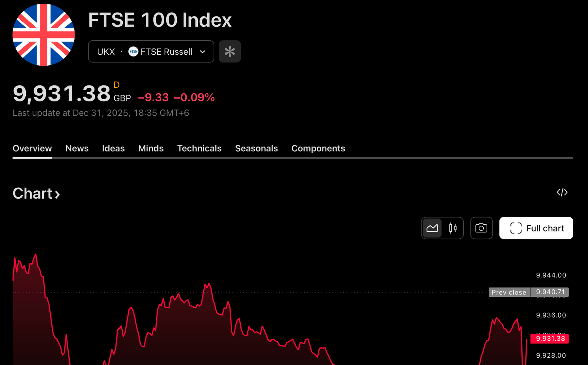Collapse the exchange source picker chevron
Screen dimensions: 588x365
[202, 51]
